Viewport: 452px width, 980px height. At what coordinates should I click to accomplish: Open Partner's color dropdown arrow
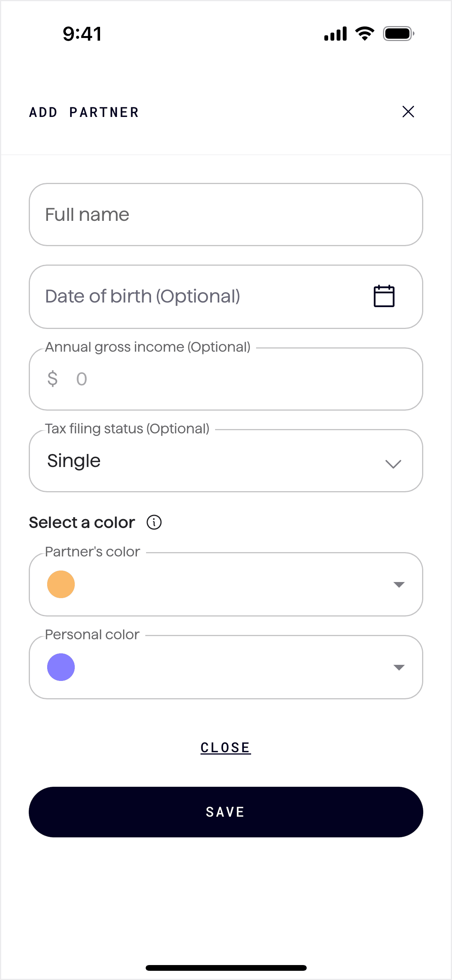(399, 584)
